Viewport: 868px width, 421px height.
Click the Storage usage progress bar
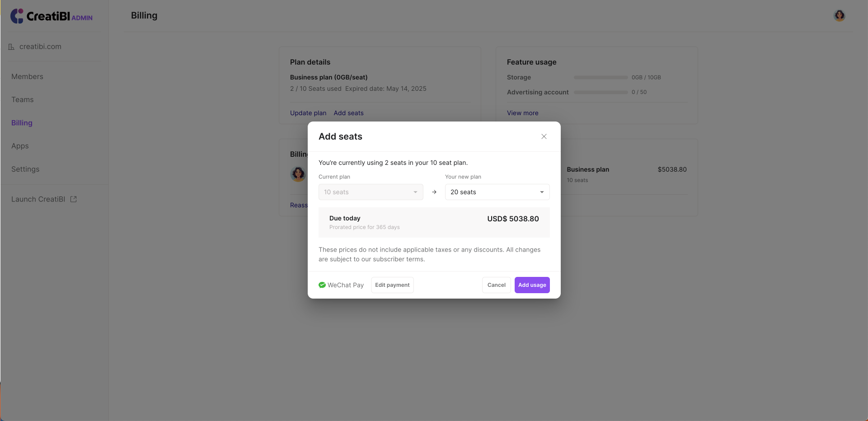(x=601, y=78)
